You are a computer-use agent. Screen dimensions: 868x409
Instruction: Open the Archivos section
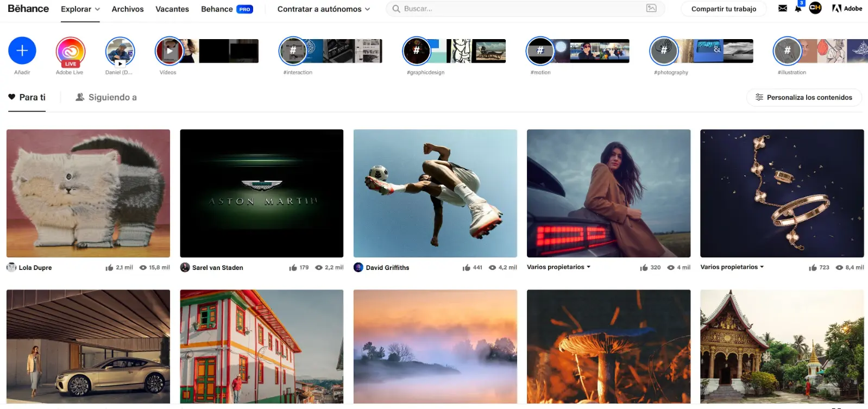pyautogui.click(x=128, y=9)
